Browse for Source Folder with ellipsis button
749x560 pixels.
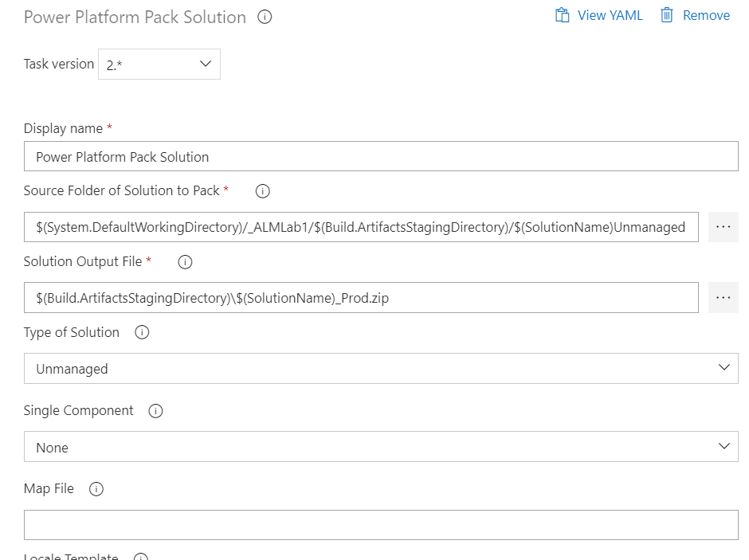(724, 227)
